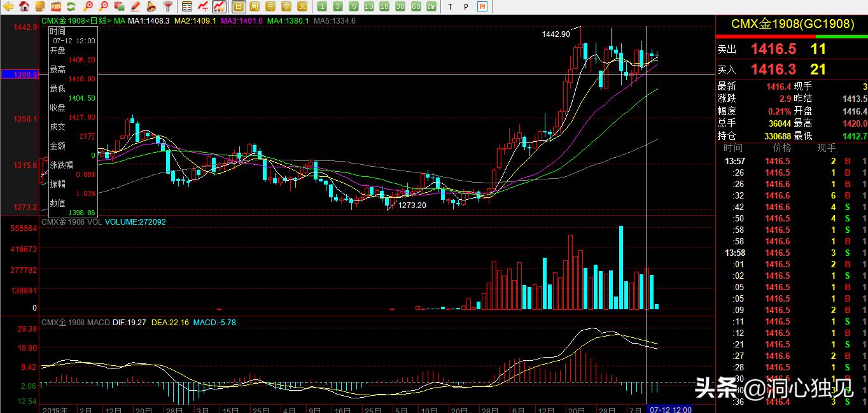Image resolution: width=868 pixels, height=413 pixels.
Task: Switch to weekly (周) chart period
Action: click(254, 7)
